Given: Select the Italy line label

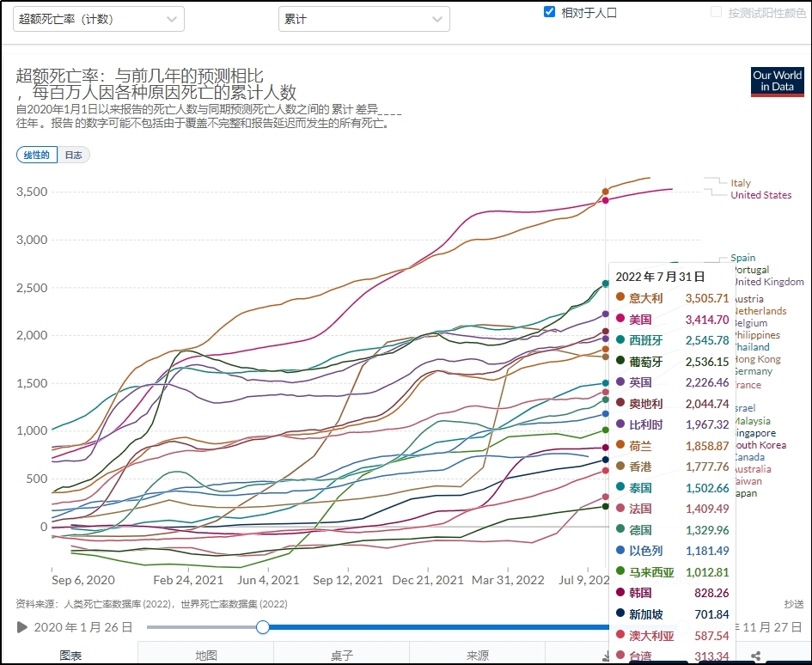Looking at the screenshot, I should (x=741, y=183).
